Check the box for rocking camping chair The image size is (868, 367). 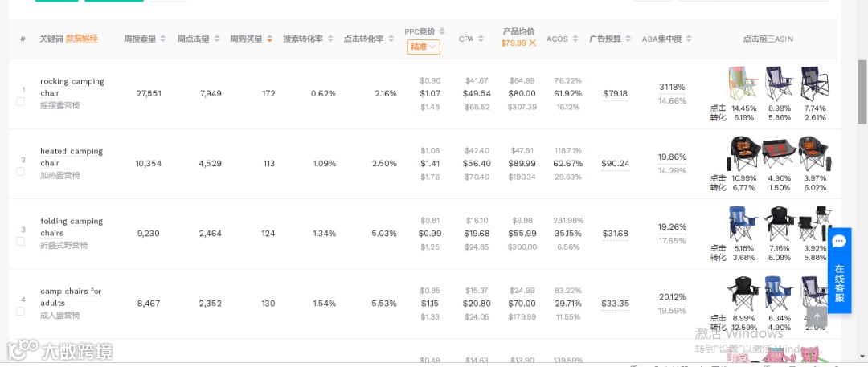coord(20,101)
